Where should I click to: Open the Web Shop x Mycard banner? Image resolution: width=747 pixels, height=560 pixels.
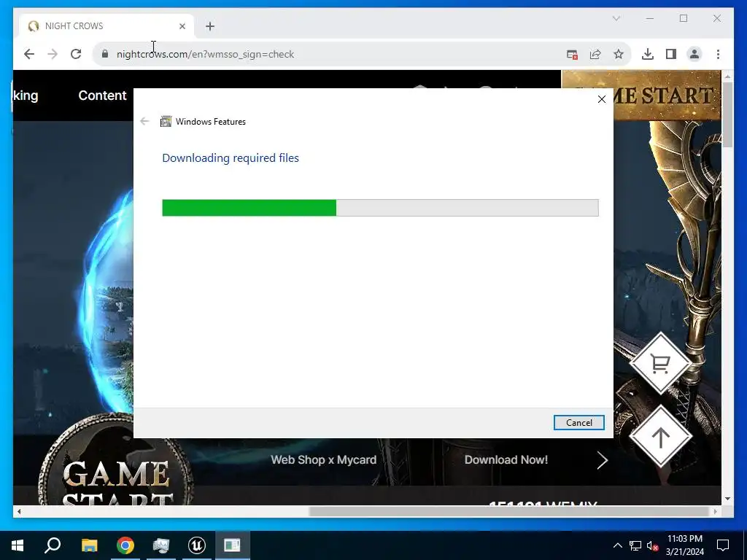click(323, 459)
